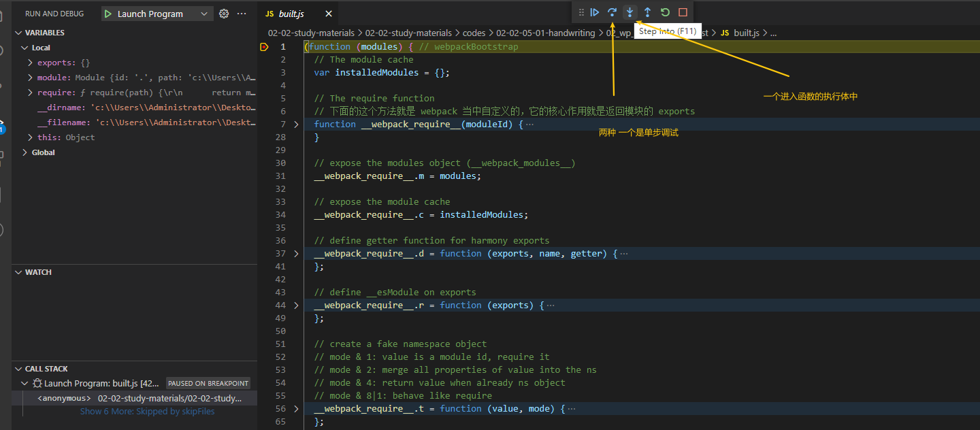Click Continue in the debug toolbar
The height and width of the screenshot is (430, 980).
click(595, 12)
